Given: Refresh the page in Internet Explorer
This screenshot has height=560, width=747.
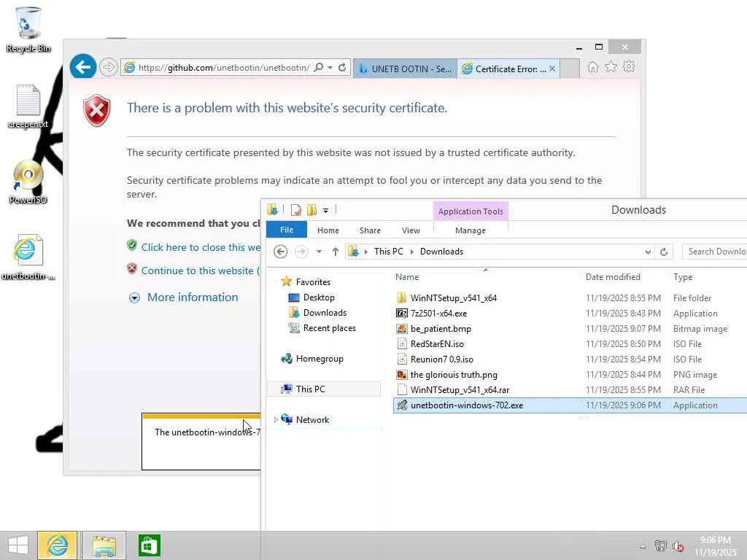Looking at the screenshot, I should (x=342, y=68).
